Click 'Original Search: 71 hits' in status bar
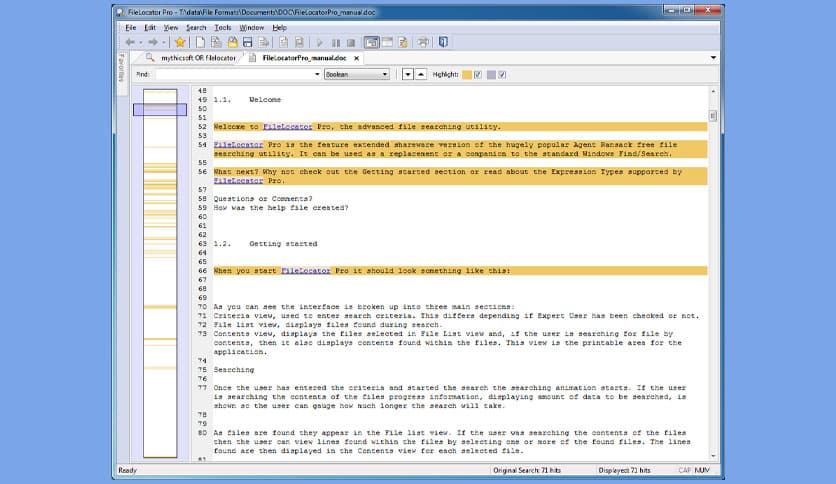 tap(527, 470)
